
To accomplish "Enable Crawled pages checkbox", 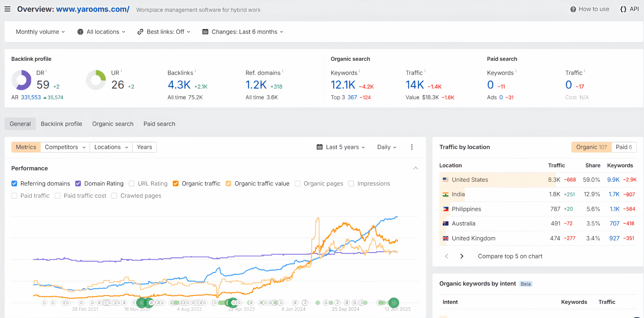I will coord(114,196).
